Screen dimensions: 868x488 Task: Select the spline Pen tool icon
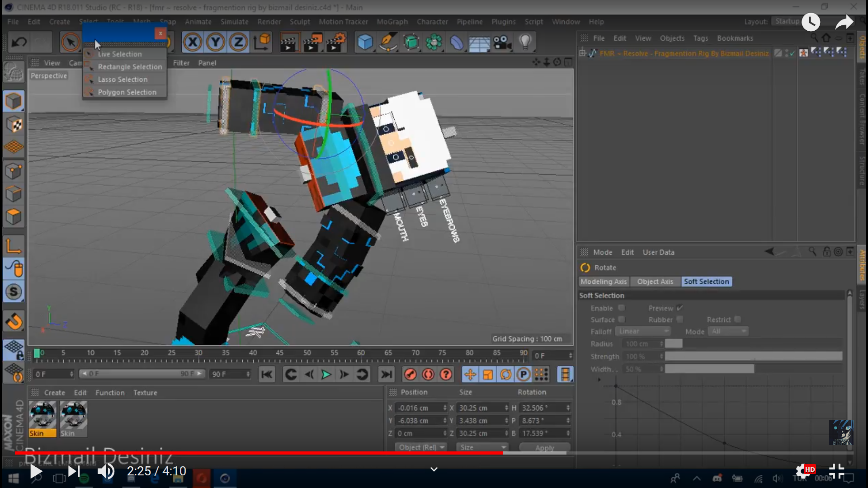pos(387,42)
